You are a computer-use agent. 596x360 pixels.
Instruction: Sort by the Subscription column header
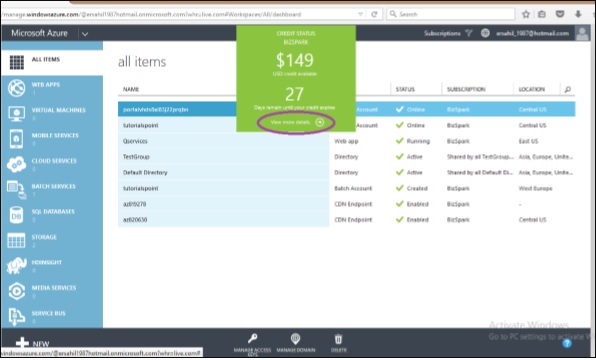click(x=466, y=89)
